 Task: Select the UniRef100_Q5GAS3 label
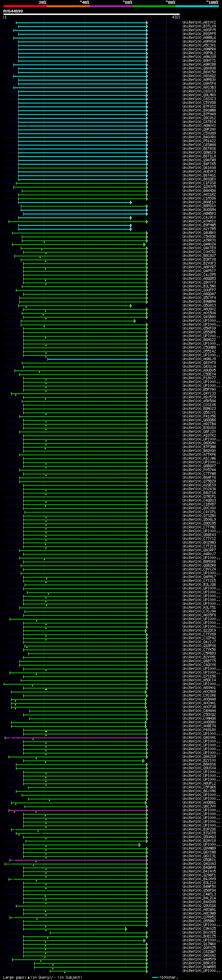pos(199,306)
